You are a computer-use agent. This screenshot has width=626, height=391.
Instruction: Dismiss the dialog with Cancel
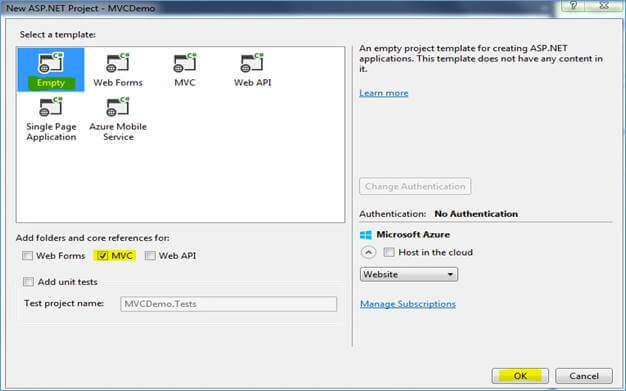click(584, 376)
